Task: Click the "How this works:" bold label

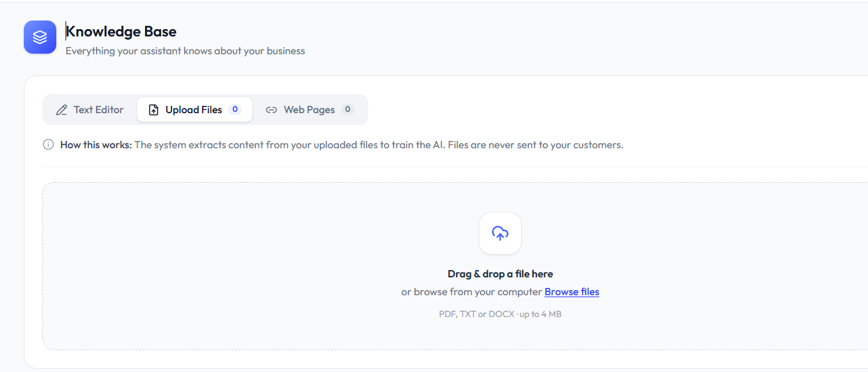Action: pos(96,144)
